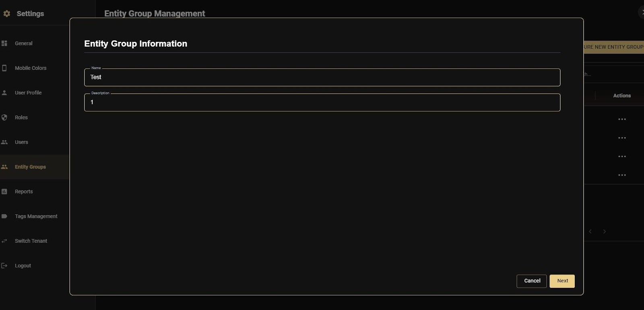Go to next table page arrow
This screenshot has width=644, height=310.
[604, 232]
